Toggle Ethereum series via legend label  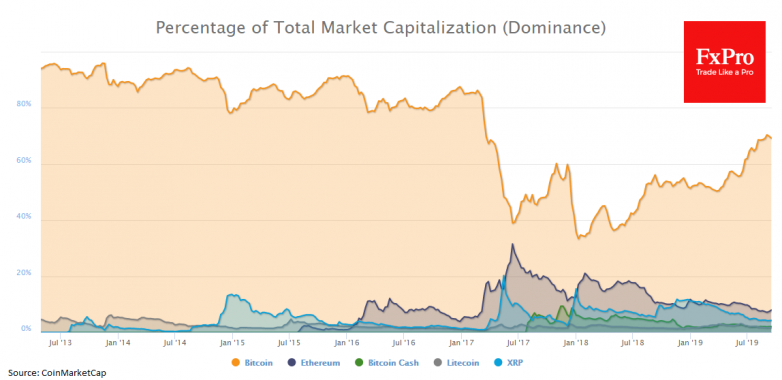pyautogui.click(x=320, y=363)
